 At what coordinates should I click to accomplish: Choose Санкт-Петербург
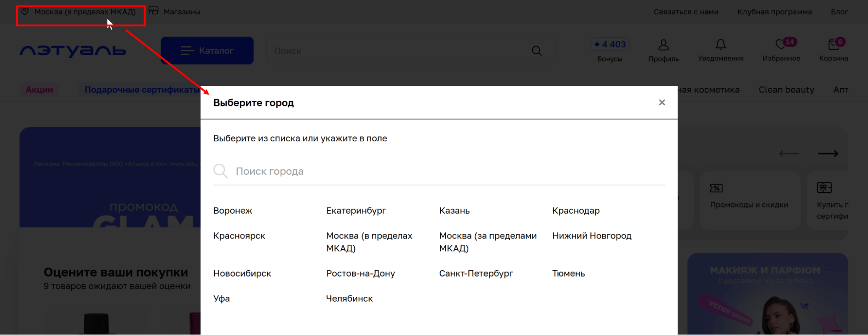pos(476,274)
